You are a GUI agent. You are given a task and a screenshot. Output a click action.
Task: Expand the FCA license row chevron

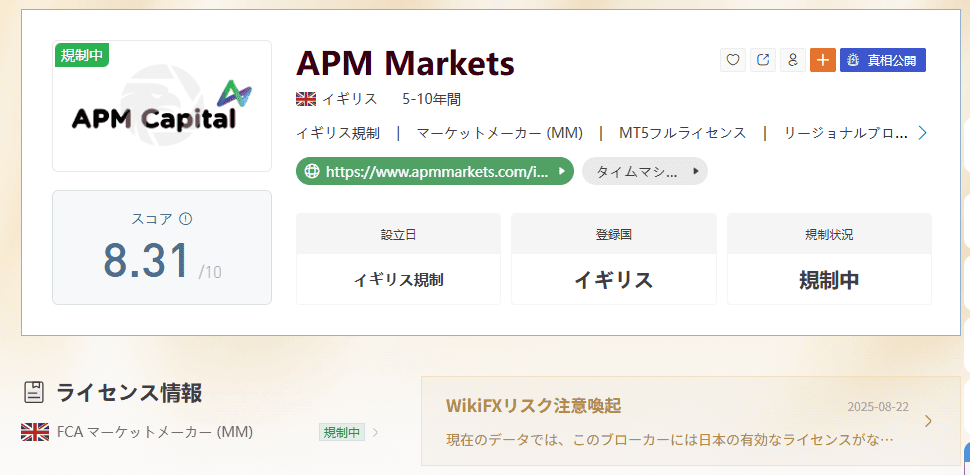click(376, 432)
